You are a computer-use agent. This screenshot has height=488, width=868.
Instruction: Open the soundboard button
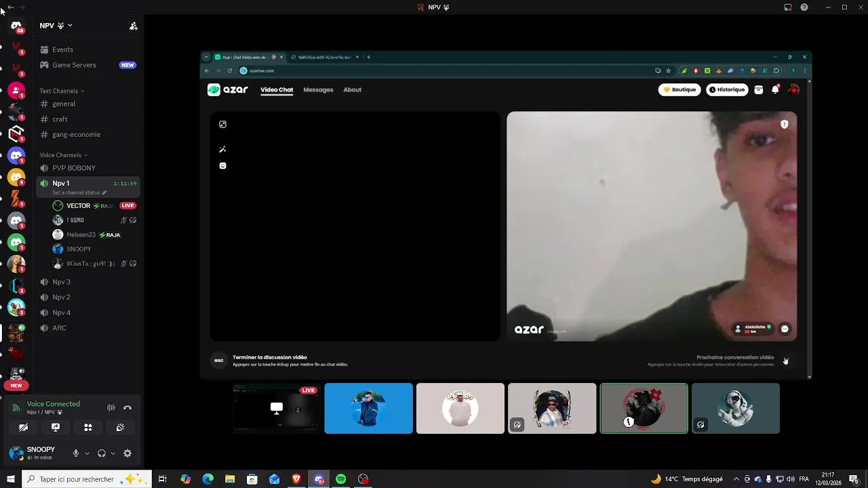pos(120,428)
